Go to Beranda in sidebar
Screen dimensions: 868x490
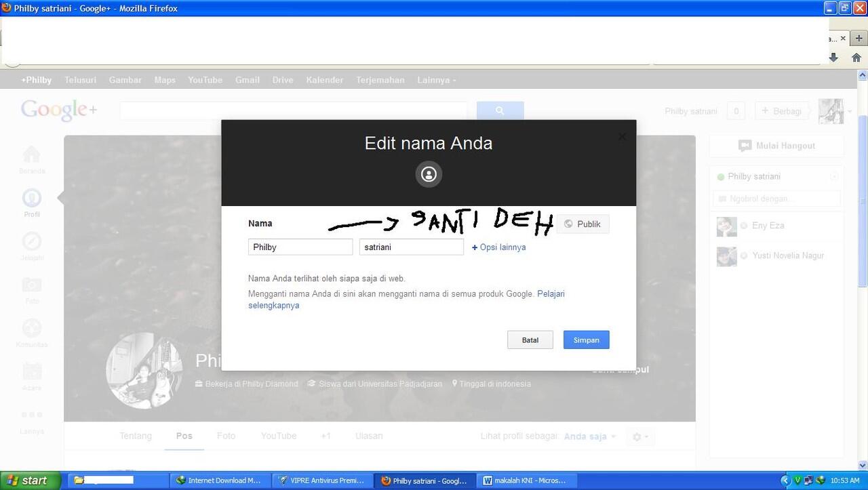(32, 160)
